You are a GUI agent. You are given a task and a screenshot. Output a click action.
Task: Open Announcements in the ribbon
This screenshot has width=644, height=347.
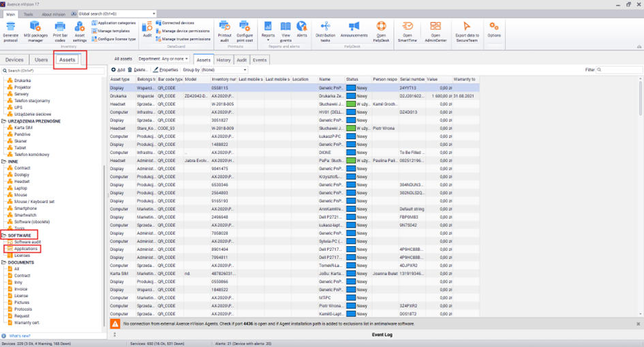[x=354, y=27]
